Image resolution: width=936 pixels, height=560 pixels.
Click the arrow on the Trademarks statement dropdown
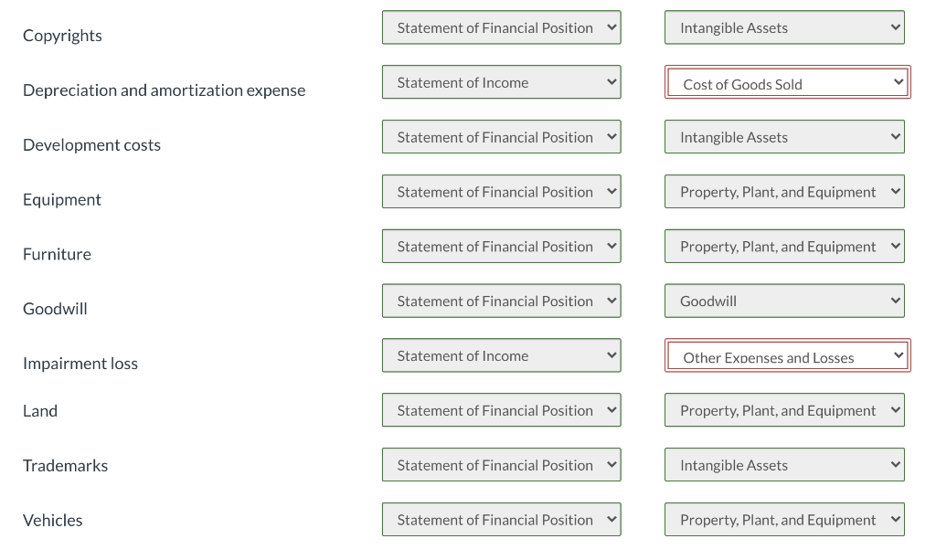point(610,464)
